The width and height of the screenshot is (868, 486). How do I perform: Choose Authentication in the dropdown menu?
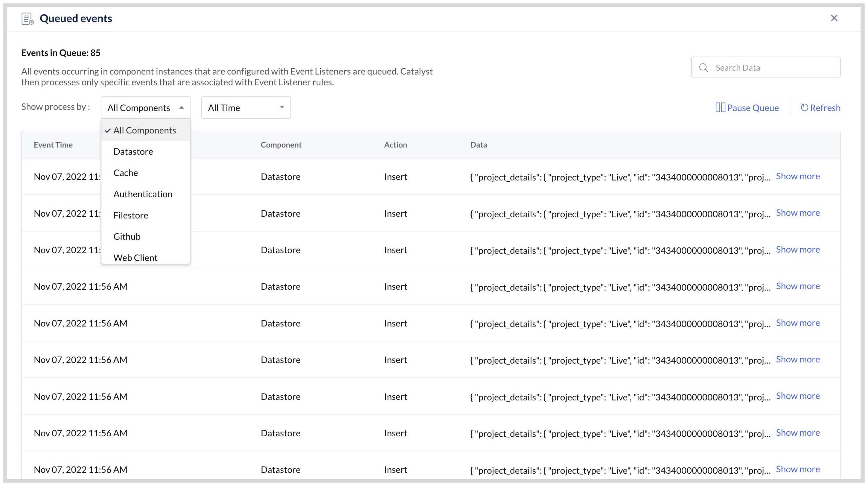click(143, 194)
